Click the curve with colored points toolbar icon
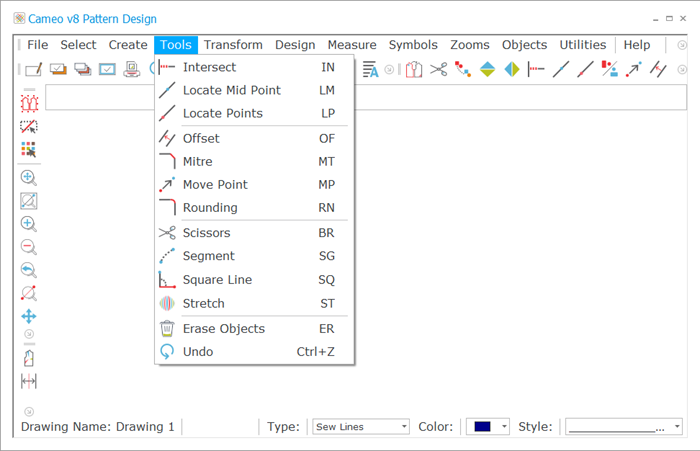Image resolution: width=700 pixels, height=451 pixels. pyautogui.click(x=463, y=69)
